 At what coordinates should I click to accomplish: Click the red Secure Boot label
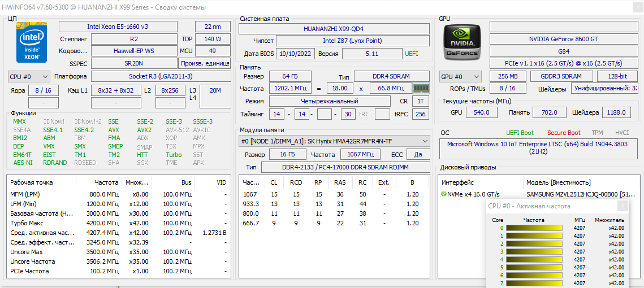point(564,133)
